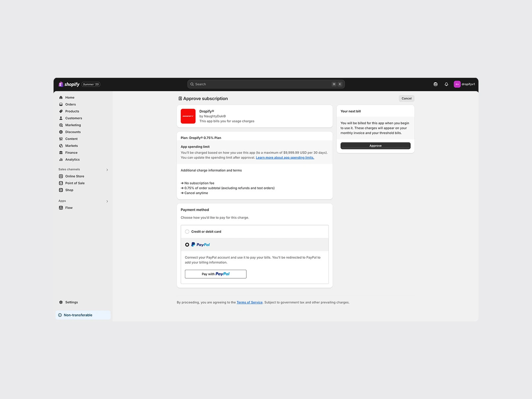Open notifications bell
This screenshot has width=532, height=399.
(446, 84)
